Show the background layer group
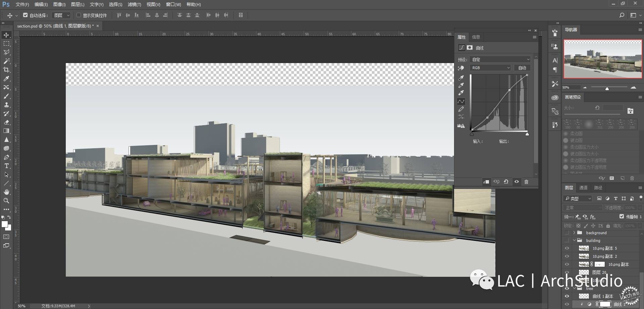 tap(567, 233)
